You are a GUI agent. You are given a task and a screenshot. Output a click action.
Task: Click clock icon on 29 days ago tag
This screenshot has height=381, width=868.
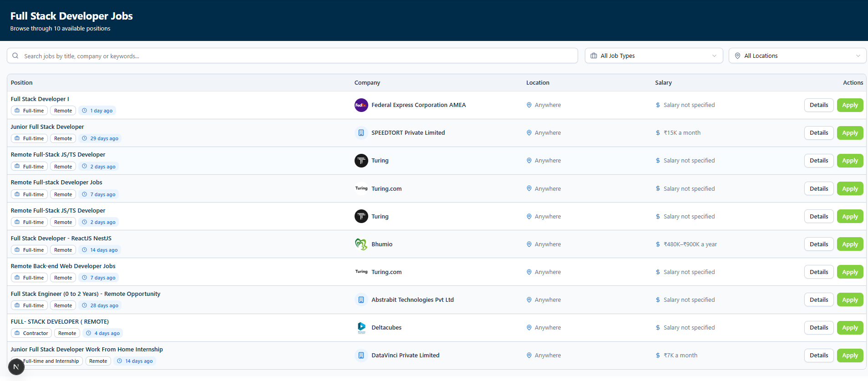[x=84, y=138]
